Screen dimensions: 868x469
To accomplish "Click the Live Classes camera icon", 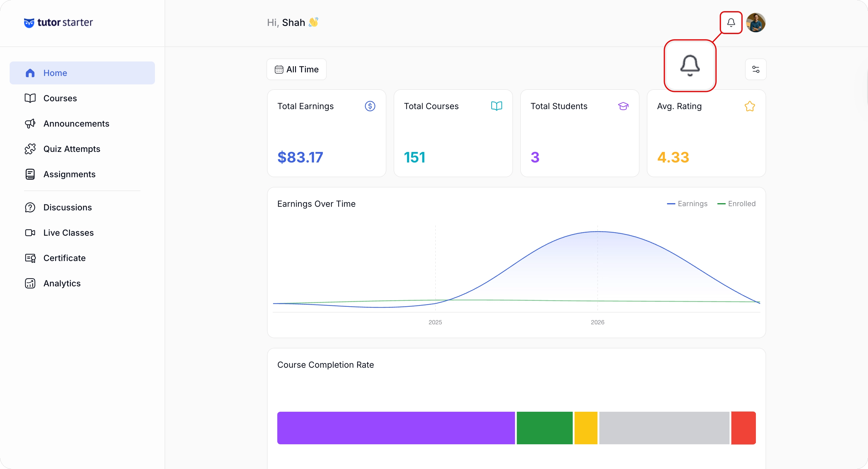I will tap(30, 232).
